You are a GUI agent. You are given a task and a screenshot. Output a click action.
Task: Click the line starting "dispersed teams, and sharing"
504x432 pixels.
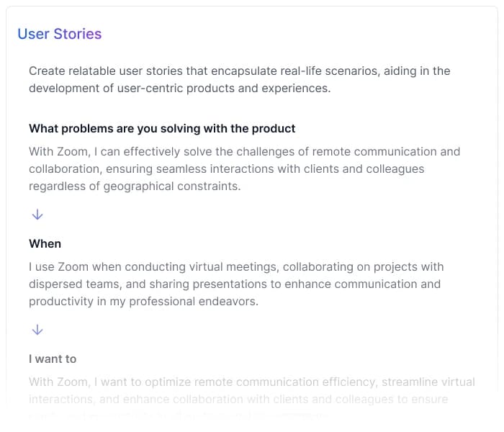tap(234, 284)
